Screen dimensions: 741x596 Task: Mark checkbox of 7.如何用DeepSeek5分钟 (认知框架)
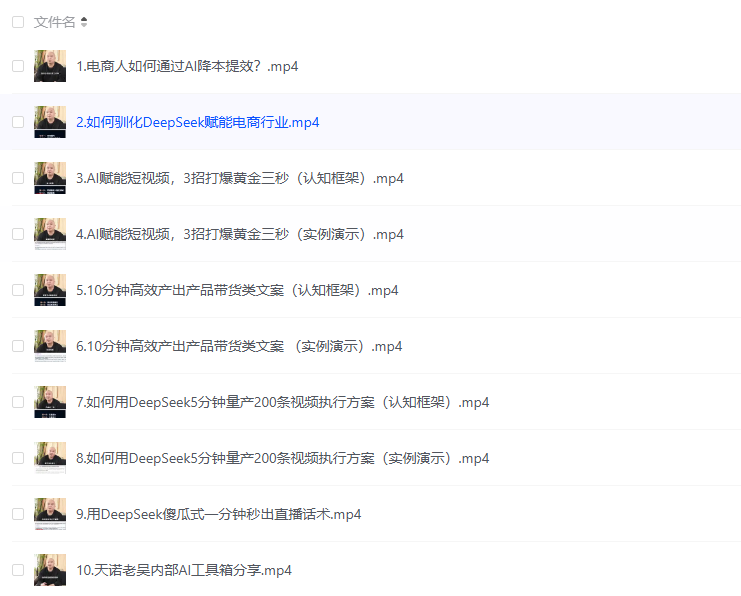[x=18, y=402]
